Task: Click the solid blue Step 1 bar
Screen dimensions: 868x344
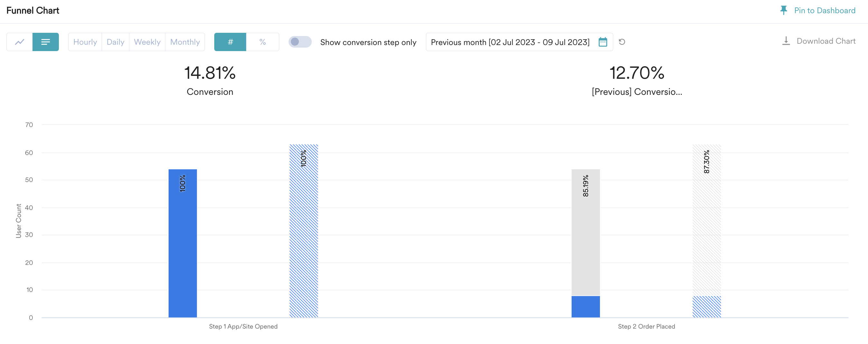Action: [x=183, y=243]
